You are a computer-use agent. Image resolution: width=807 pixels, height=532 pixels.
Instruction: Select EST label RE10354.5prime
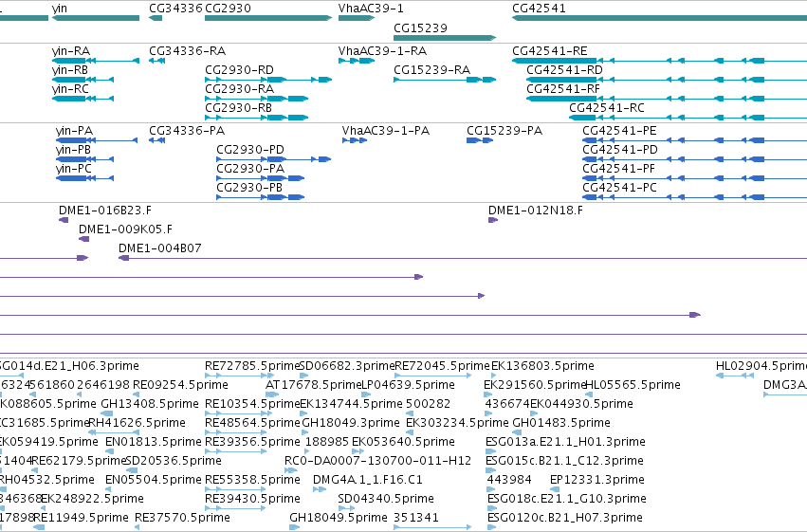tap(252, 404)
